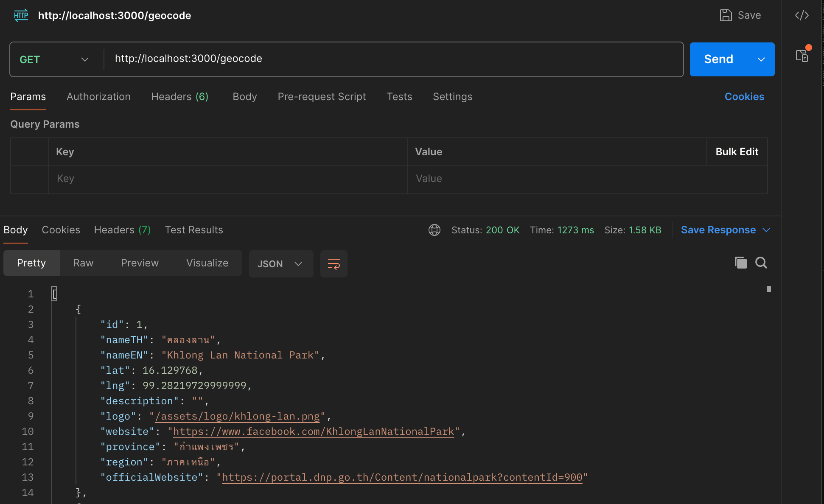The image size is (824, 504).
Task: Switch to the Authorization tab
Action: 98,97
